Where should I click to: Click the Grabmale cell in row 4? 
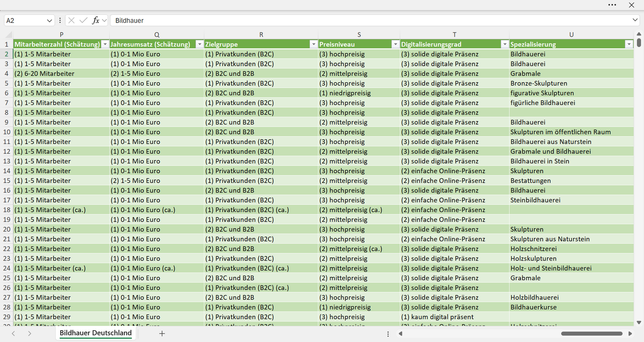(x=571, y=74)
